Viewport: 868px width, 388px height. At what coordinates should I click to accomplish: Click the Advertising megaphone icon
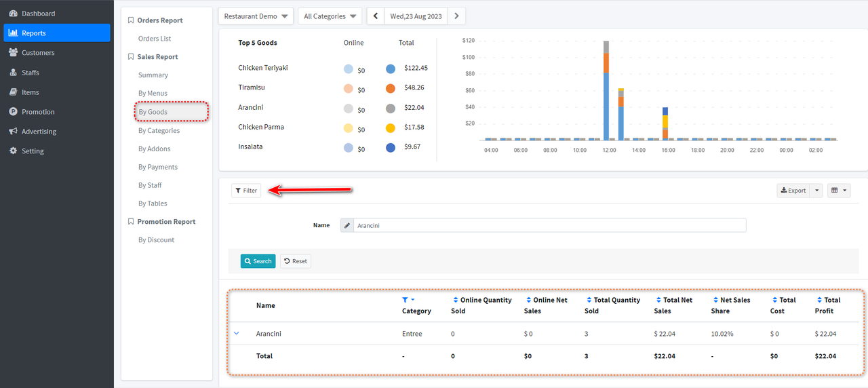[x=14, y=132]
